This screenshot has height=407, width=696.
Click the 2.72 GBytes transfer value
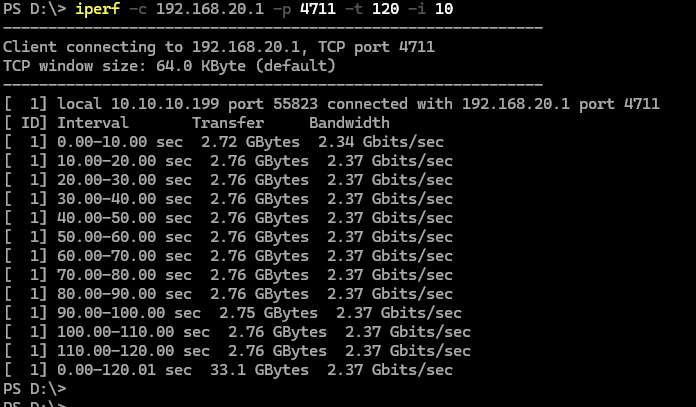tap(250, 142)
